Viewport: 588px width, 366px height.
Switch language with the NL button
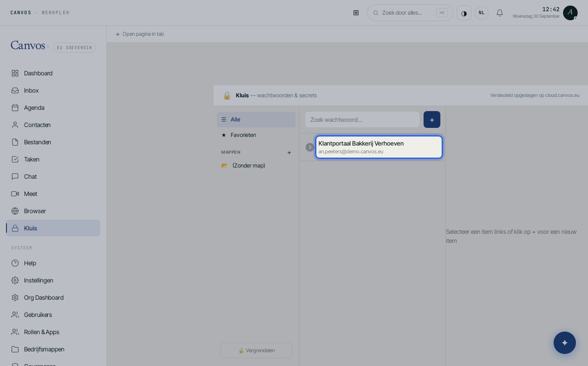click(x=482, y=13)
